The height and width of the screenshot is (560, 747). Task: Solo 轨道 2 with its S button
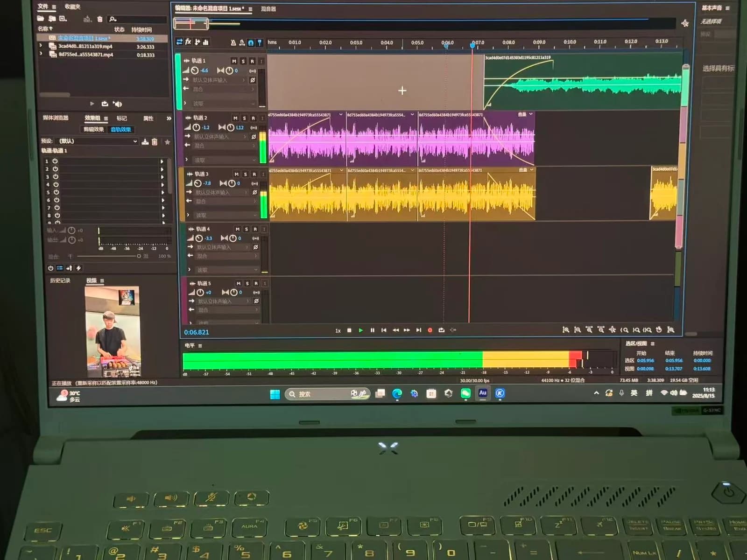(x=244, y=118)
